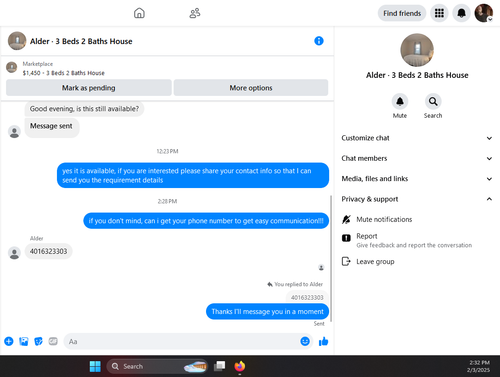500x377 pixels.
Task: Click the 'Thanks I'll message you in a moment' bubble
Action: pyautogui.click(x=267, y=311)
